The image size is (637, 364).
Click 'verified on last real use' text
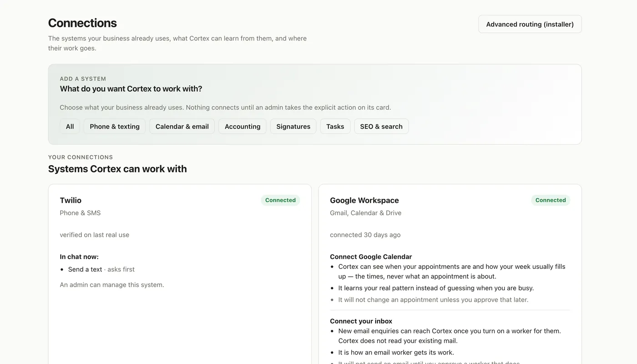click(95, 235)
